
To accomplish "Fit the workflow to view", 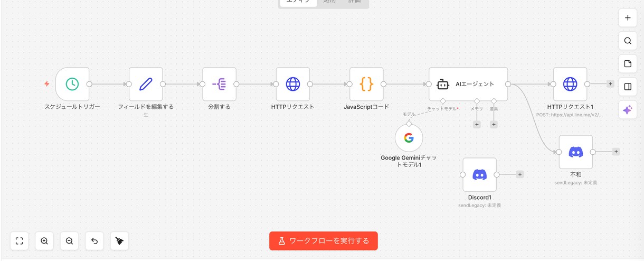I will 20,241.
